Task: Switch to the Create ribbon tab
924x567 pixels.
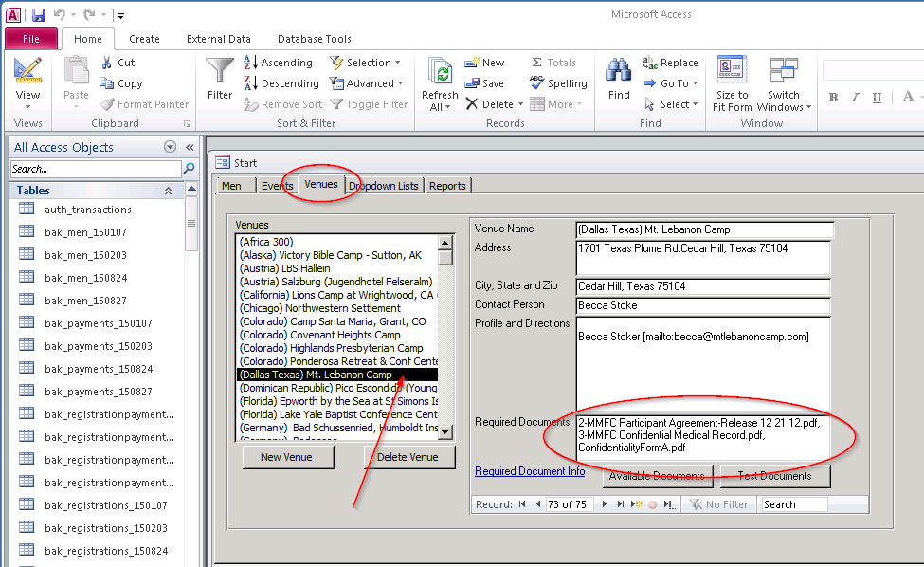Action: click(x=144, y=39)
